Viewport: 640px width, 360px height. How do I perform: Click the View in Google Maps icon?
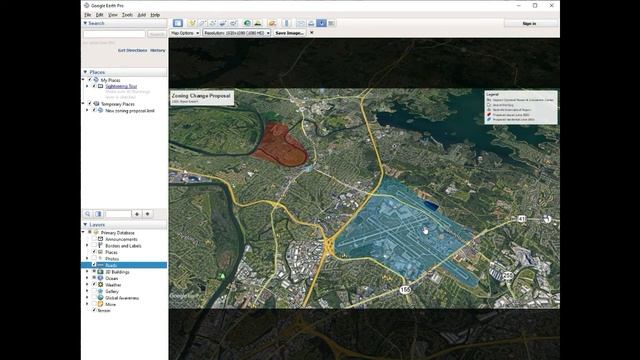[332, 23]
